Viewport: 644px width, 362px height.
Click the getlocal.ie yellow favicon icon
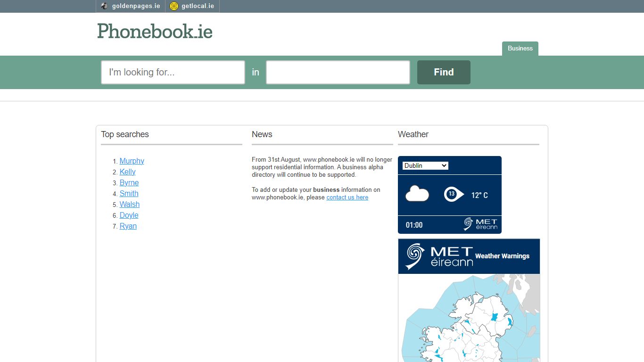(x=174, y=6)
